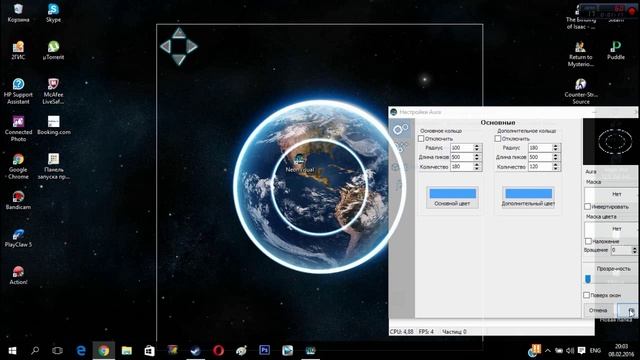Open Steam from the taskbar
The image size is (640, 360).
[196, 350]
